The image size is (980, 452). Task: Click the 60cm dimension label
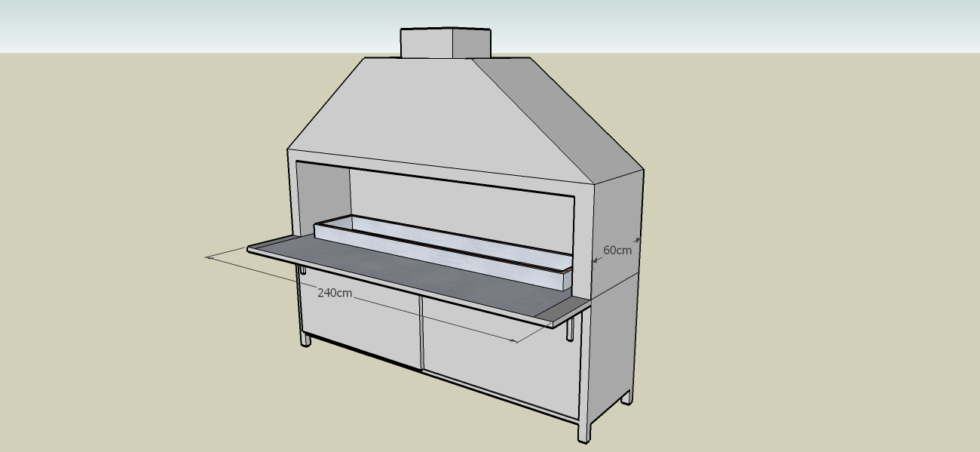click(x=617, y=250)
